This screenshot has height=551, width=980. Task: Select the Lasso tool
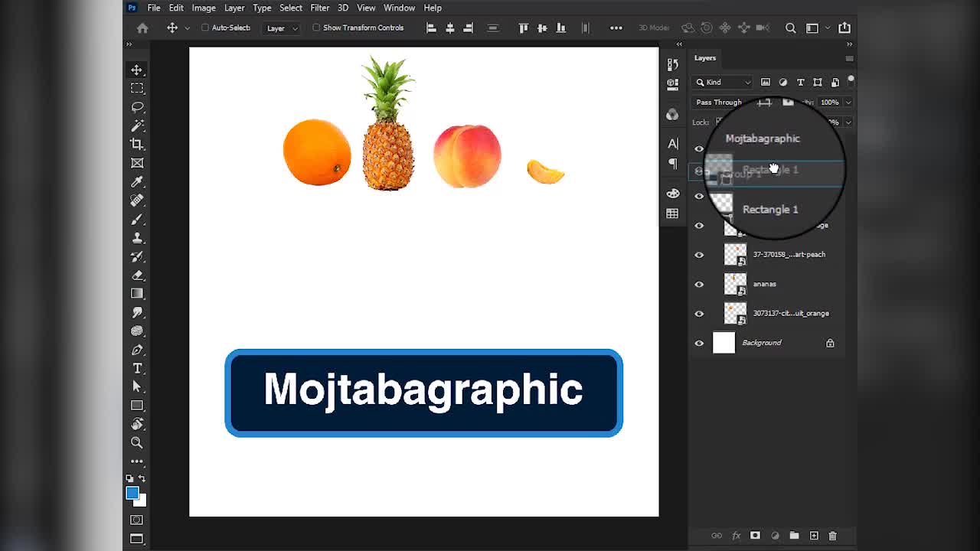point(137,107)
